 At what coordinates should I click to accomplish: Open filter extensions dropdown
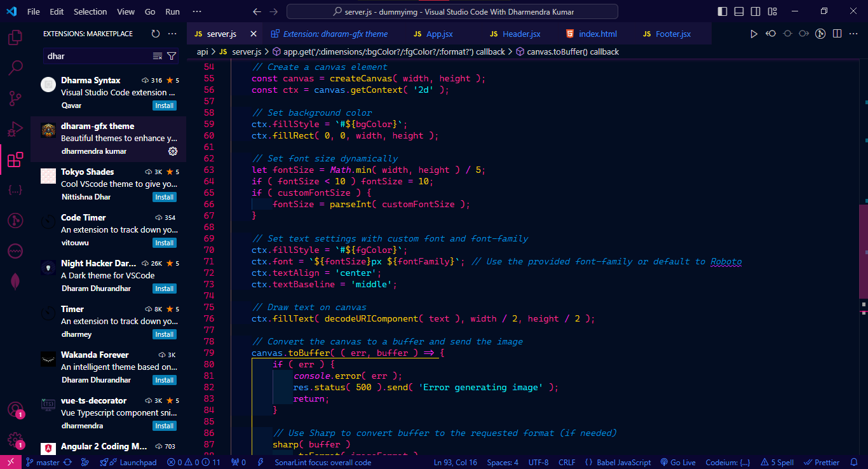[172, 56]
